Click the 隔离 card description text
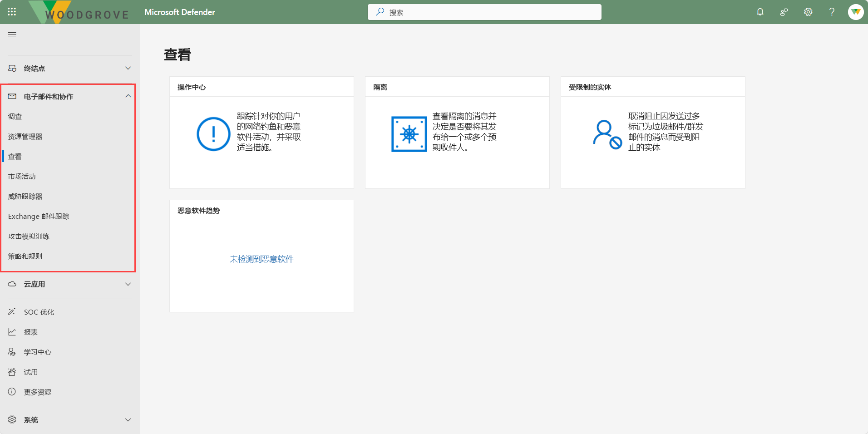 (464, 132)
